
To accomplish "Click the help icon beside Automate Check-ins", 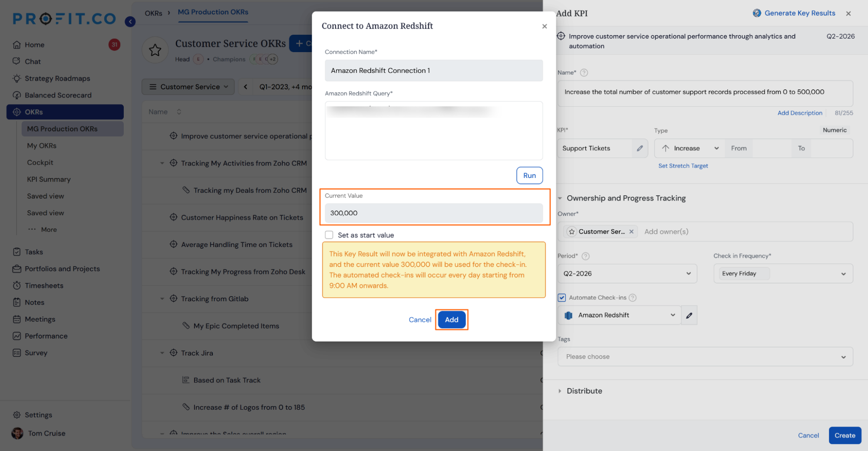I will click(632, 298).
